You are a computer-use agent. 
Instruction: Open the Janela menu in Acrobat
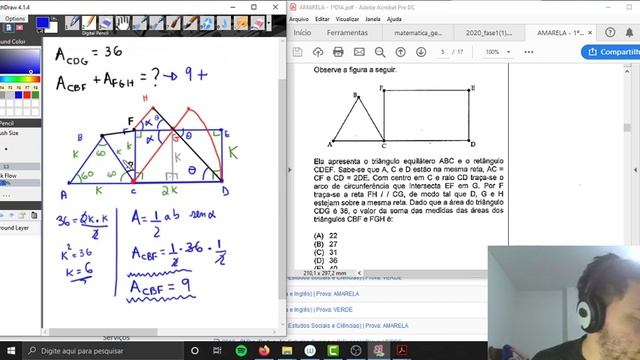pos(372,19)
